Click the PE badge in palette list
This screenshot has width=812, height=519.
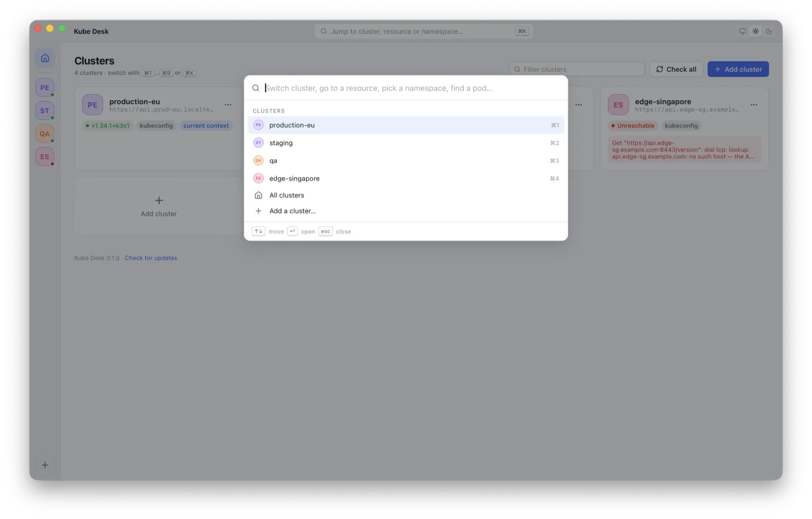(258, 125)
